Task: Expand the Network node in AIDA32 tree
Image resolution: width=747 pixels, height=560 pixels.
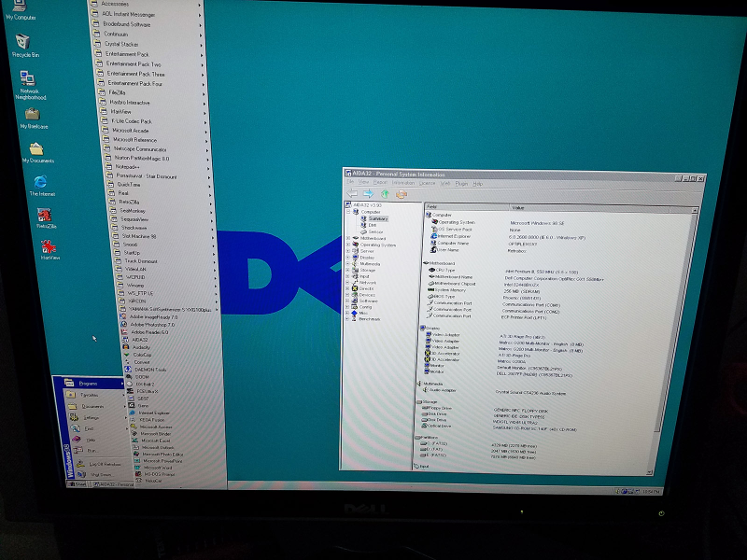Action: pyautogui.click(x=348, y=283)
